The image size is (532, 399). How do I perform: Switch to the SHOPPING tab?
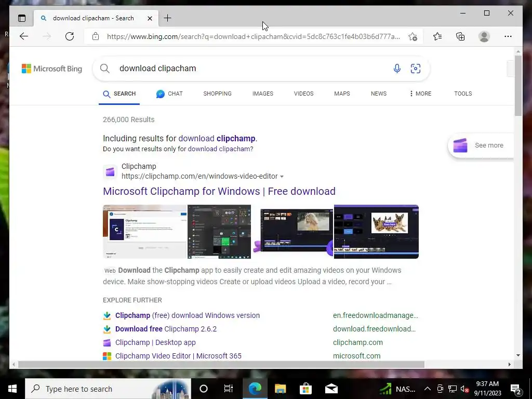pos(218,94)
